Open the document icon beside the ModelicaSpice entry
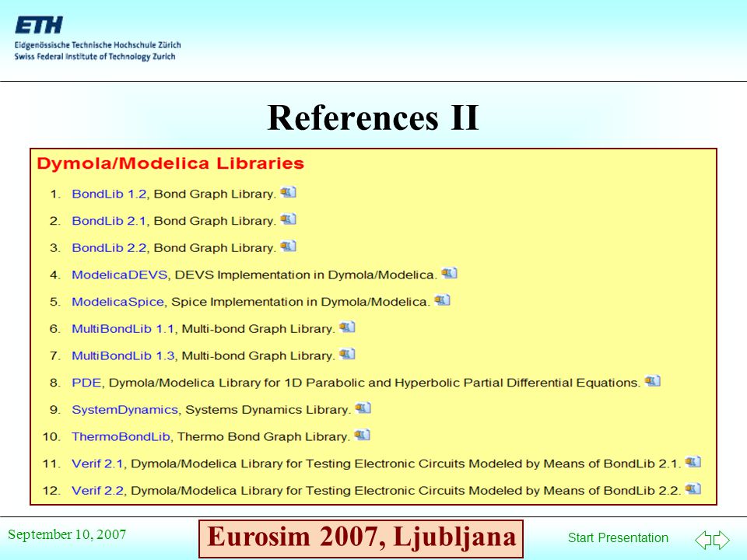747x560 pixels. 442,300
